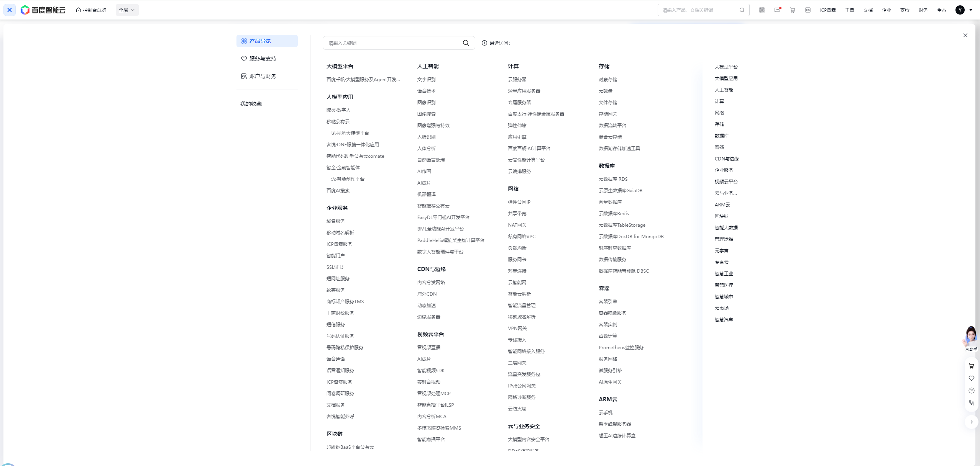Click the cart icon in the floating sidebar
This screenshot has height=466, width=980.
(x=972, y=366)
